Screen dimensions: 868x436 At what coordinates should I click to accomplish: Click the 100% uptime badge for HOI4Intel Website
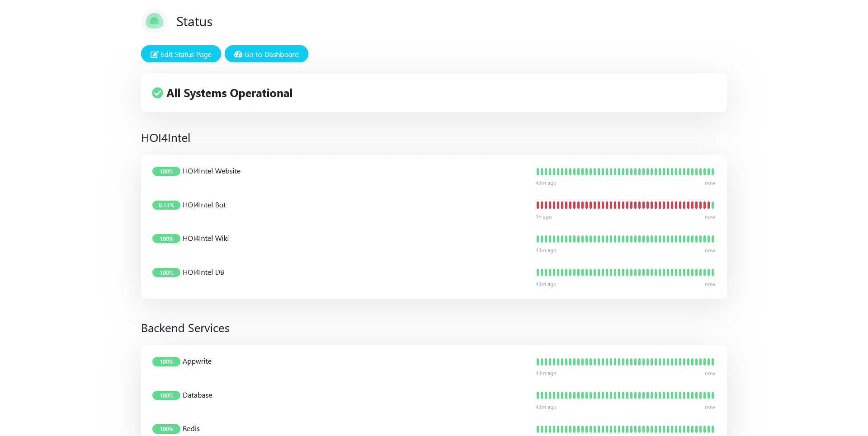pos(166,171)
